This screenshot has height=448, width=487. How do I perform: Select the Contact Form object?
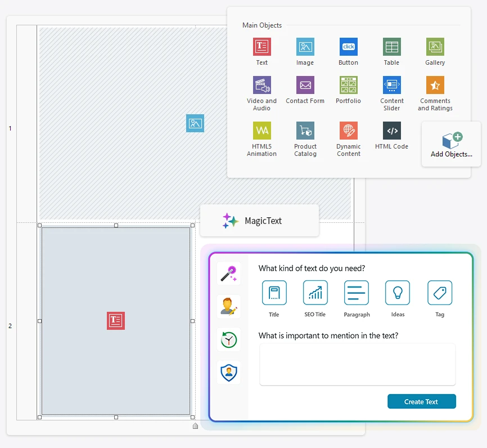pos(305,86)
